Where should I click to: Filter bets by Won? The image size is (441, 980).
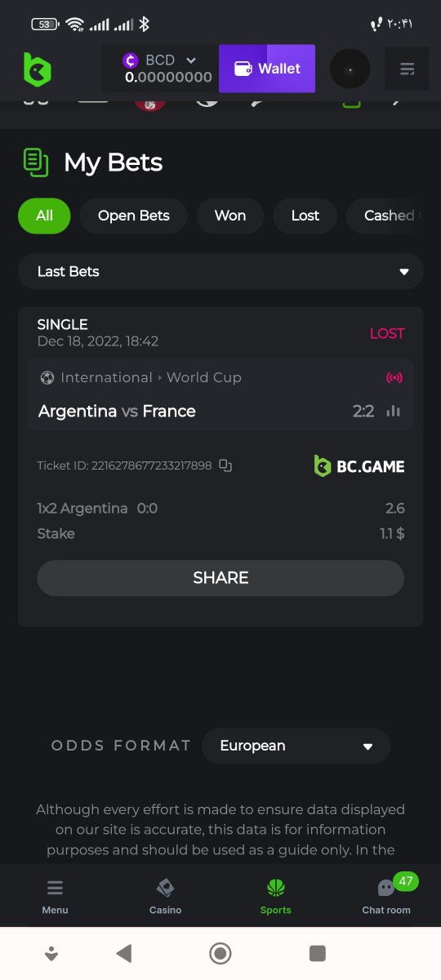tap(230, 216)
